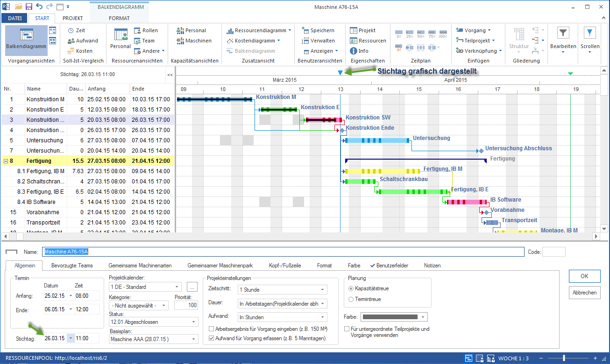This screenshot has width=610, height=364.
Task: Click the Abbrechen button
Action: point(584,293)
